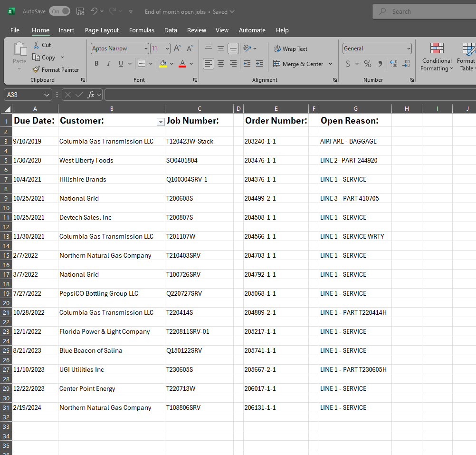Toggle Wrap Text for the cell

point(291,49)
